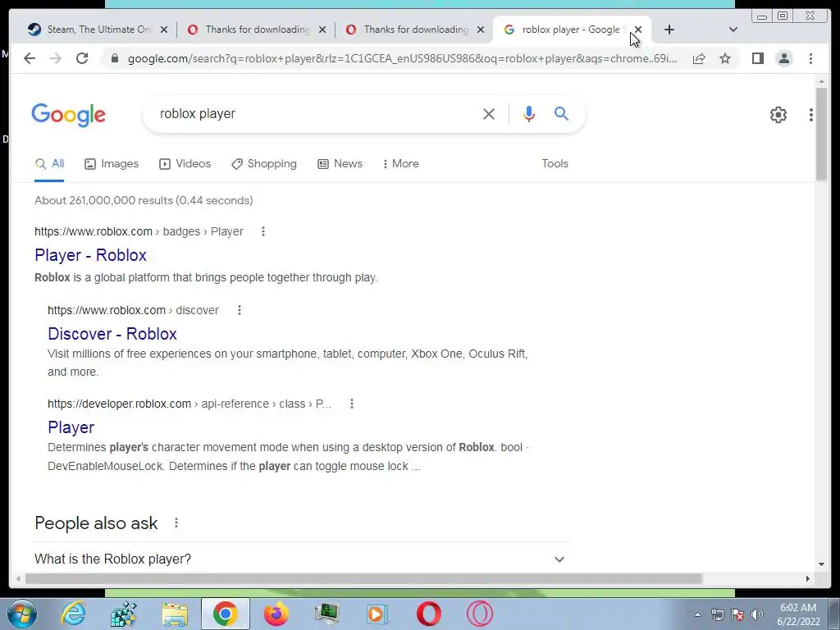
Task: Switch to the second Opera download tab
Action: (x=413, y=30)
